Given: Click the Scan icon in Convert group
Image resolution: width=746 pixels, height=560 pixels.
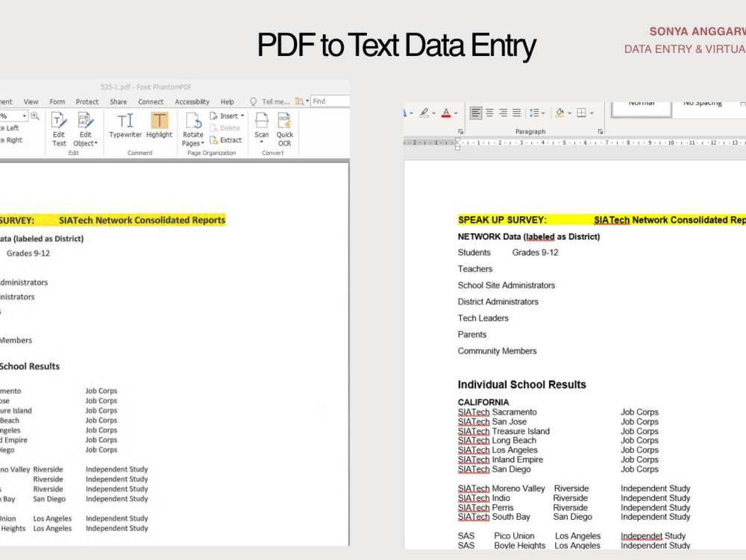Looking at the screenshot, I should click(261, 121).
